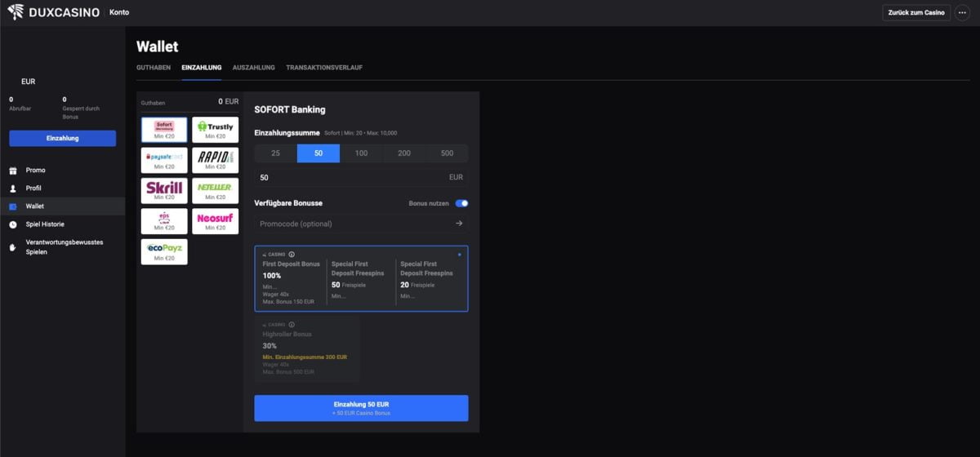The image size is (980, 457).
Task: Choose 500 deposit amount
Action: (x=447, y=153)
